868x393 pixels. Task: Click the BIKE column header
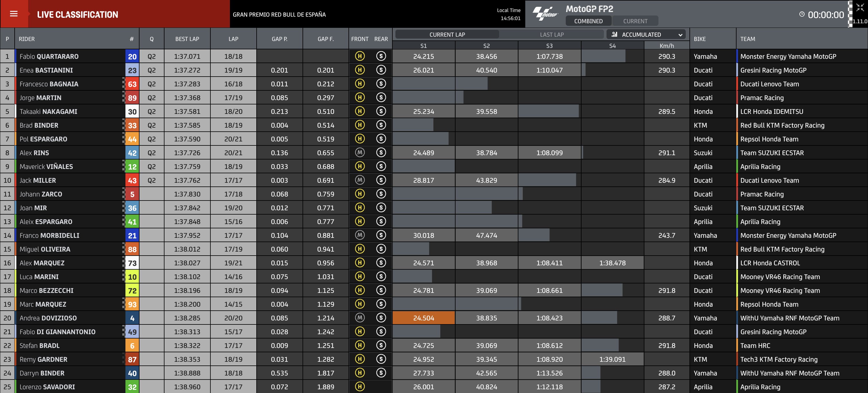pos(700,39)
